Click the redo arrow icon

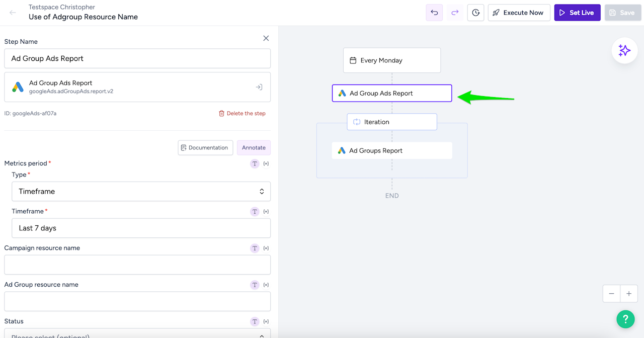[x=455, y=13]
